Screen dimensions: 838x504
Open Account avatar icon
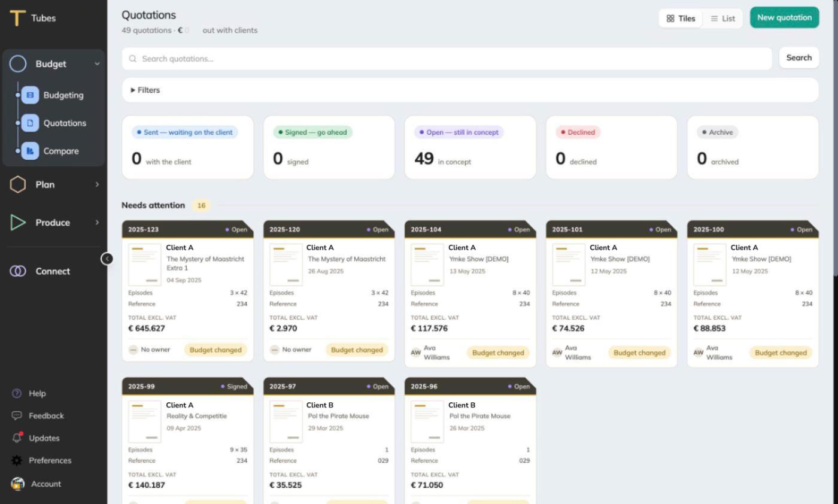coord(18,484)
